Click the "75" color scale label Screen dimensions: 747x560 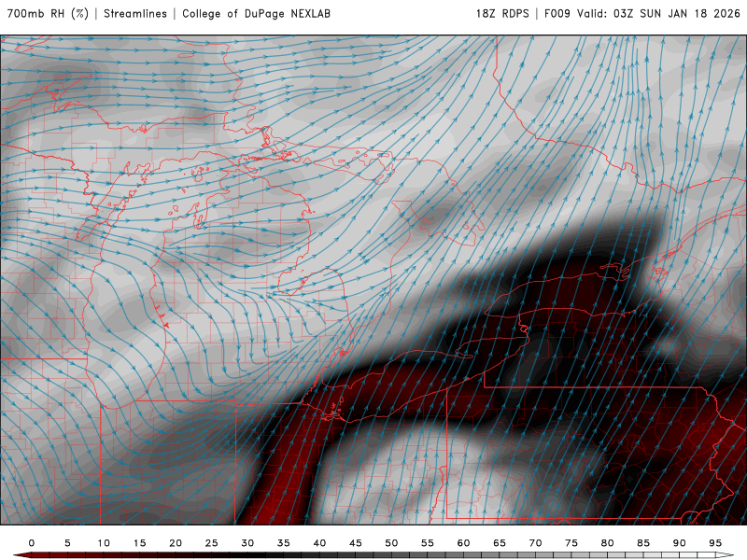tap(571, 543)
